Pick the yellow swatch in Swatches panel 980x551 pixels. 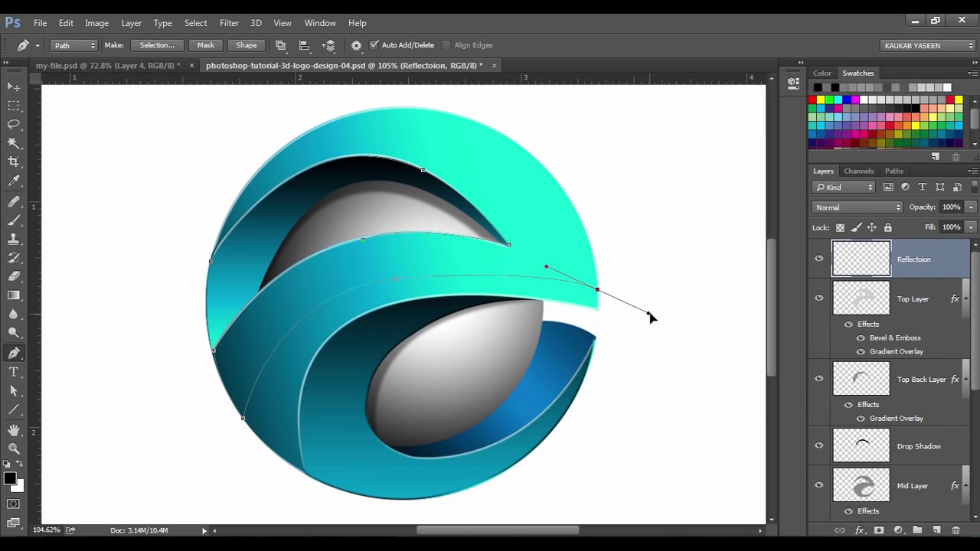pyautogui.click(x=821, y=99)
